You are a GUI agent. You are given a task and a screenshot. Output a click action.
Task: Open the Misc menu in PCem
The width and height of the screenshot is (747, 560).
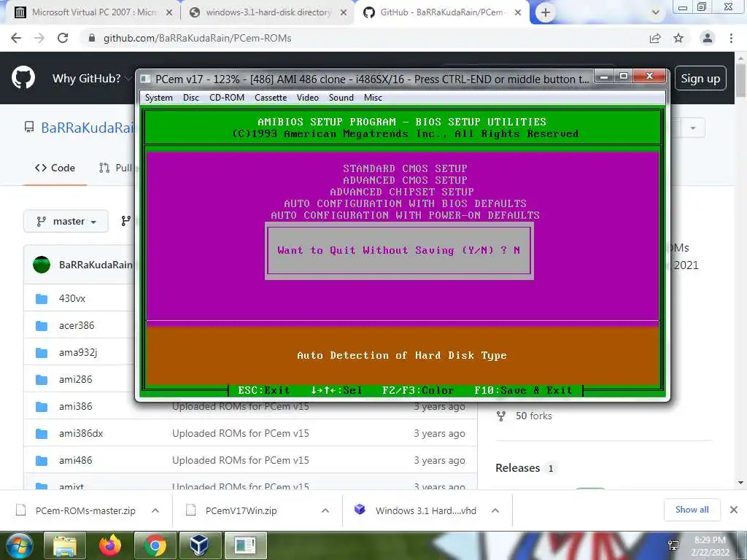[x=373, y=98]
